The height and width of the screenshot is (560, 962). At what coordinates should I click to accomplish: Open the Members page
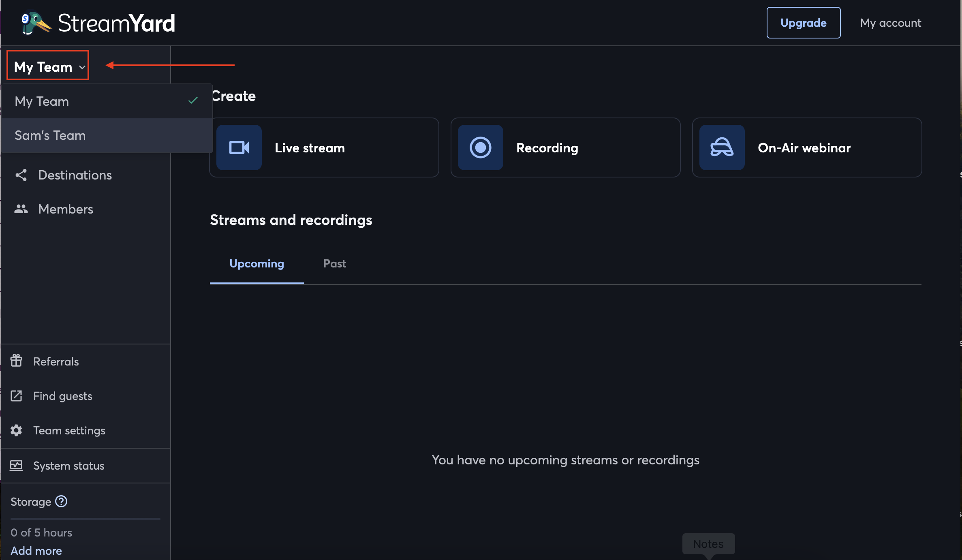tap(66, 209)
